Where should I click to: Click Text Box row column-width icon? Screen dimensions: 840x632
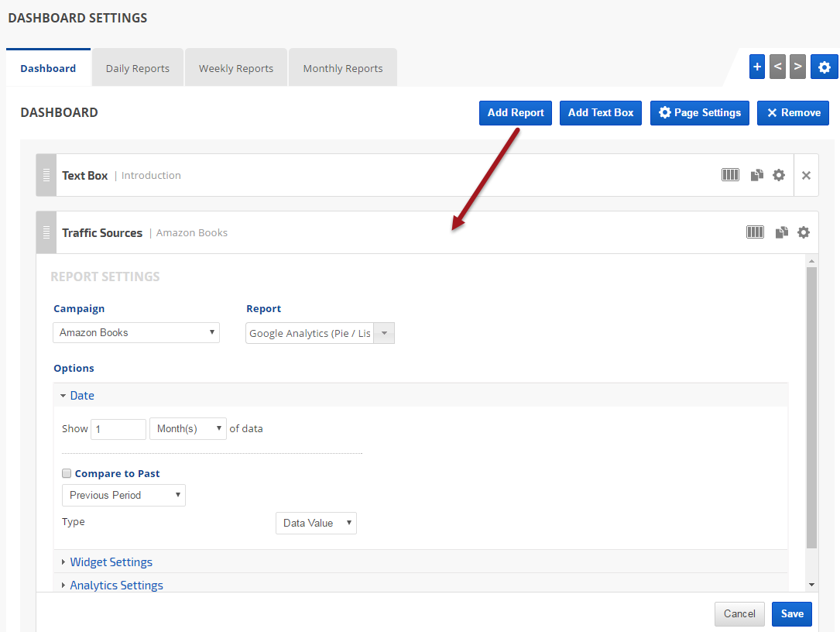pos(730,175)
